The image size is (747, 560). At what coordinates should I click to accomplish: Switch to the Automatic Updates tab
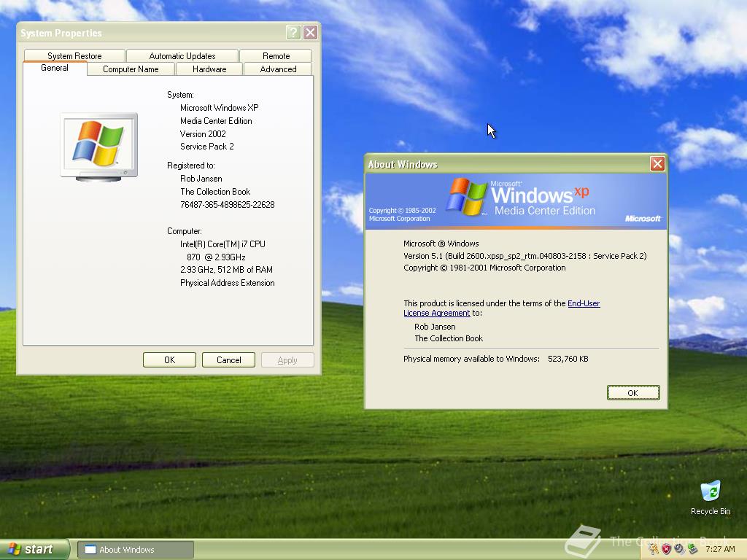click(182, 55)
